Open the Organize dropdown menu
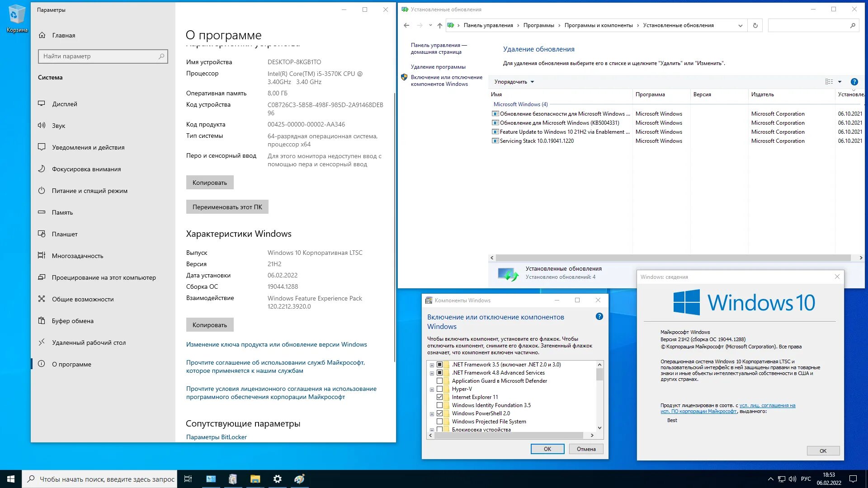The height and width of the screenshot is (488, 868). [514, 82]
